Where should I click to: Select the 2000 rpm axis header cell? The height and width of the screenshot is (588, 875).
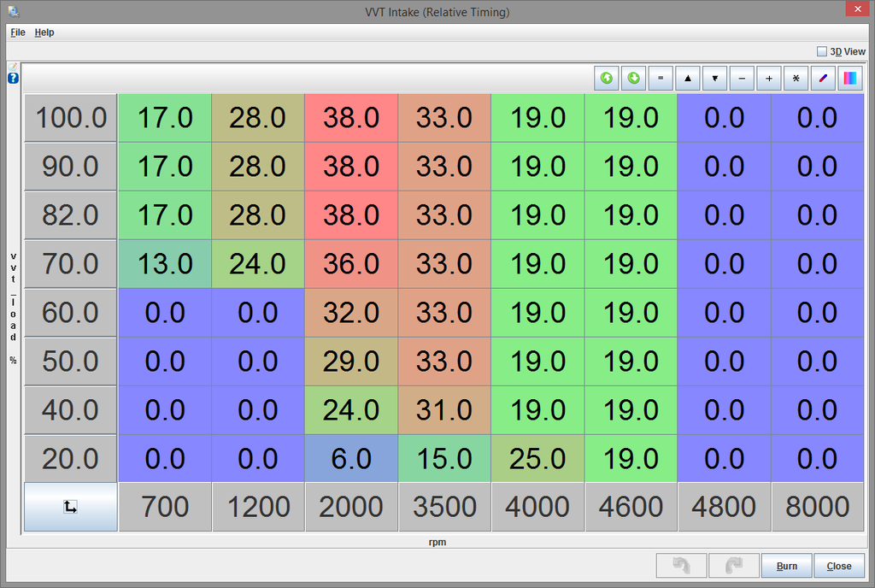coord(351,507)
